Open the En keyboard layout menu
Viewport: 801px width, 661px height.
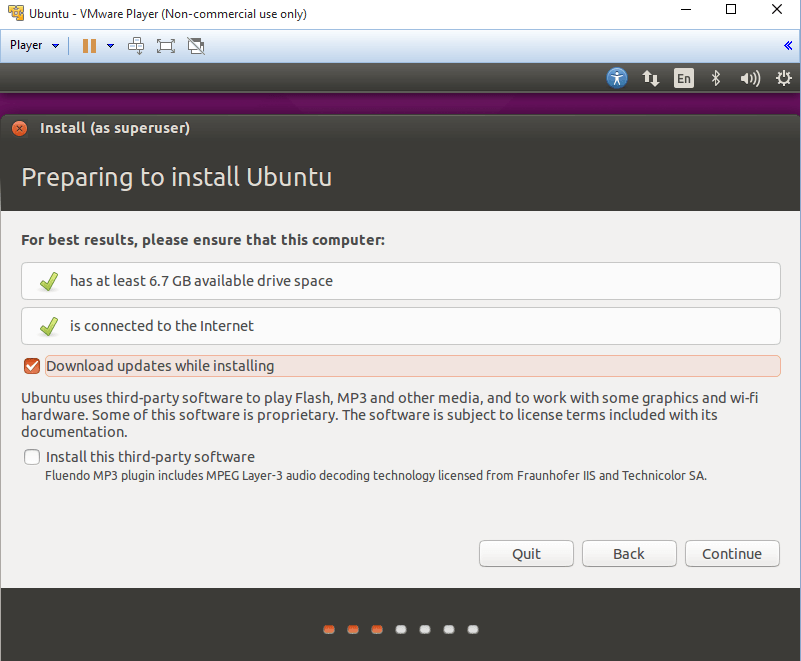tap(683, 78)
